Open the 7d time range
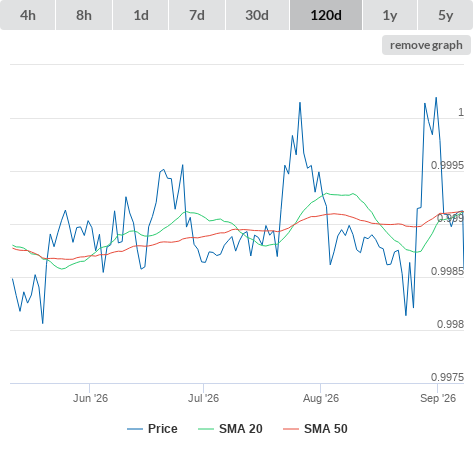Screen dimensions: 474x455 (x=197, y=15)
